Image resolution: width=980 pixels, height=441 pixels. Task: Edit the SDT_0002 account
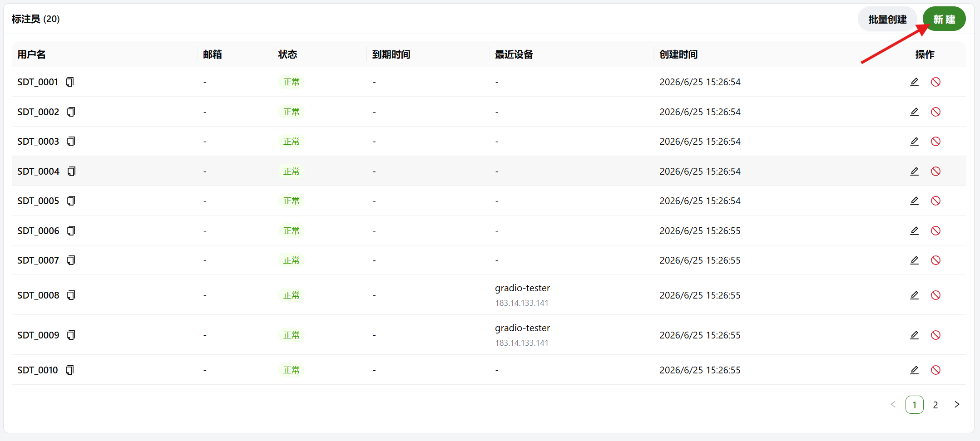click(914, 112)
